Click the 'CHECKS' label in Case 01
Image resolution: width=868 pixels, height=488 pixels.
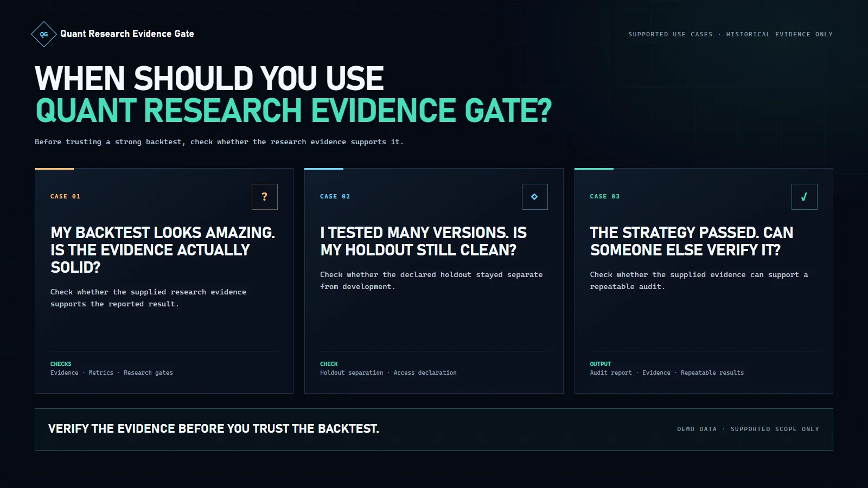[61, 364]
